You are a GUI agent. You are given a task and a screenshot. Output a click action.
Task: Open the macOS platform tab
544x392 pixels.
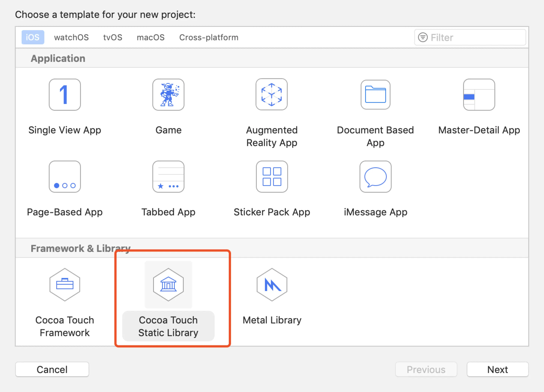click(x=150, y=37)
